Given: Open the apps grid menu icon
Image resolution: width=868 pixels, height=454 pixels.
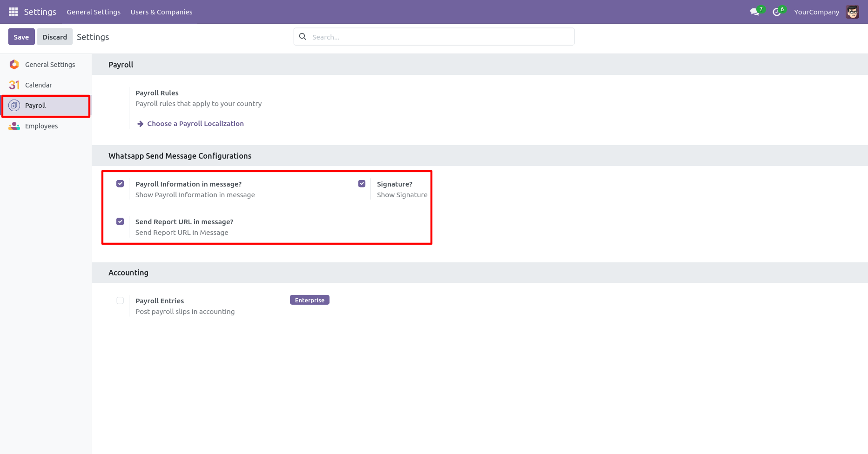Looking at the screenshot, I should (13, 12).
